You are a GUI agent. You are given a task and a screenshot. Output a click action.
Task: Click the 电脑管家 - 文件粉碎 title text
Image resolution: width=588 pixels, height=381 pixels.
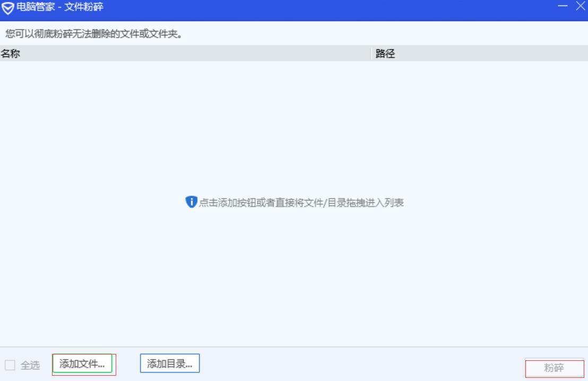pos(55,7)
